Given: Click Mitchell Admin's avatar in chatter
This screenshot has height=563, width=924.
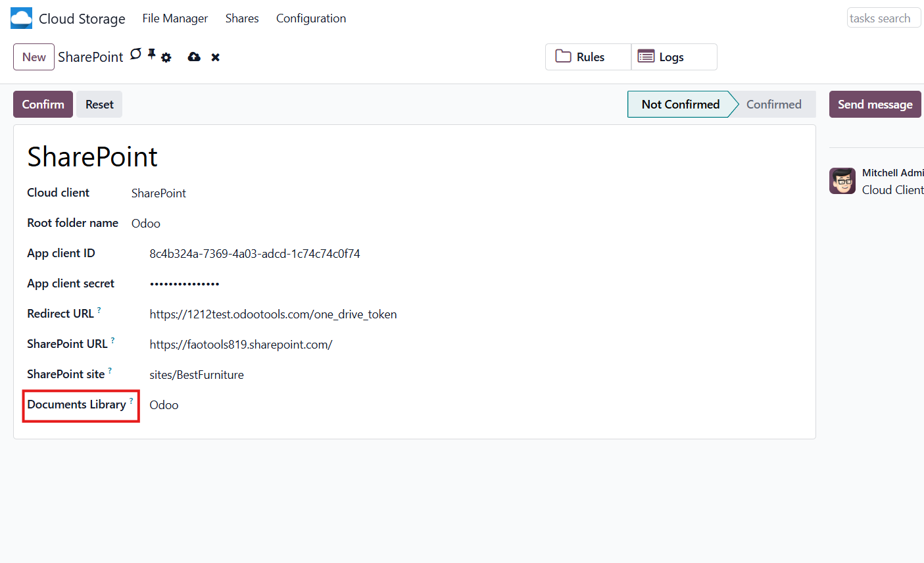Looking at the screenshot, I should coord(842,181).
